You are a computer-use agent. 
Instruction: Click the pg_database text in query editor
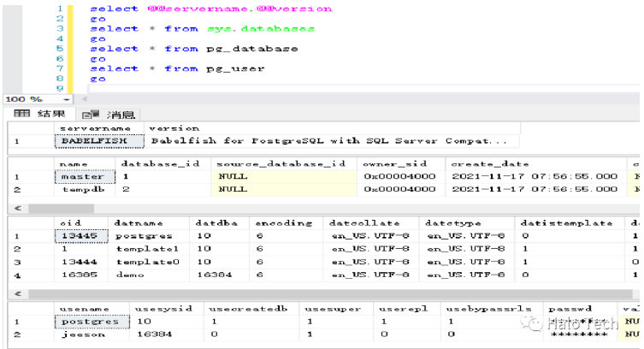point(252,49)
